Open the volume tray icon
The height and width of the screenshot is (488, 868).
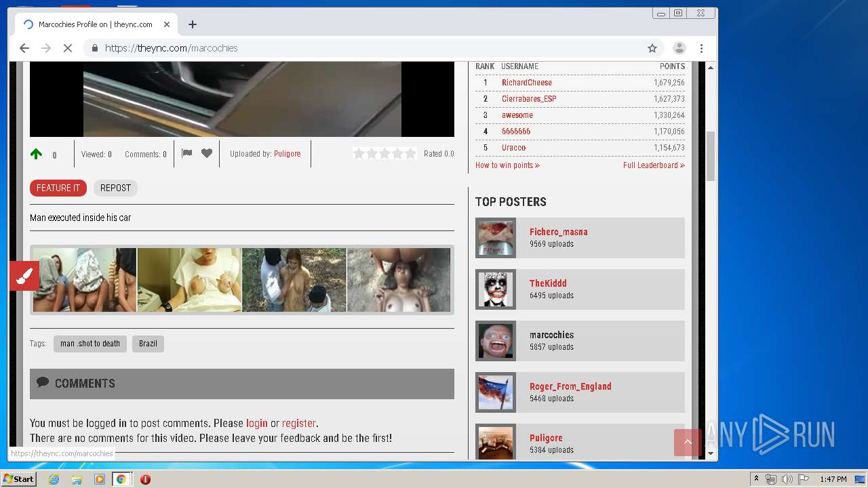(x=787, y=479)
